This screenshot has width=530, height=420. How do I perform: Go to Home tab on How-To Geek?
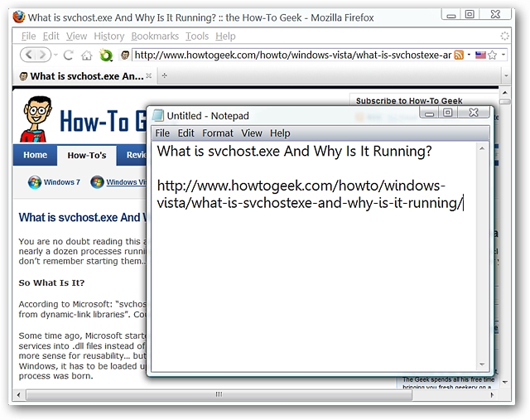pos(35,155)
